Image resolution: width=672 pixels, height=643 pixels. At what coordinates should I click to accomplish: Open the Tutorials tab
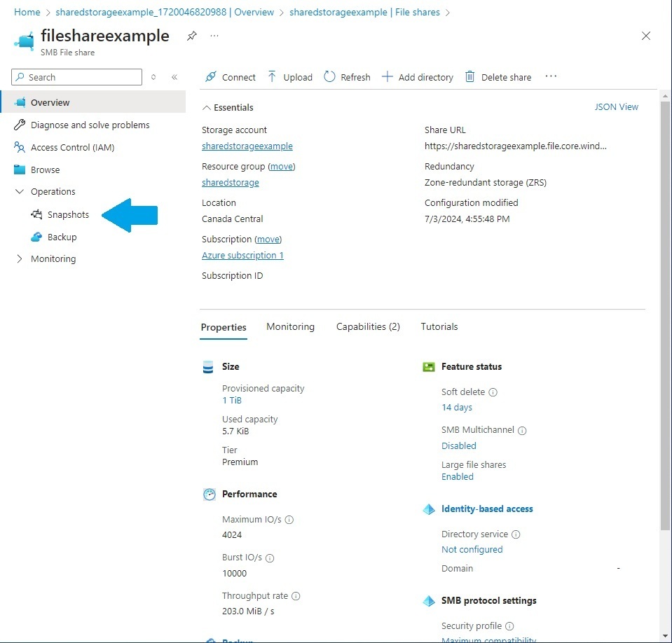pyautogui.click(x=439, y=326)
